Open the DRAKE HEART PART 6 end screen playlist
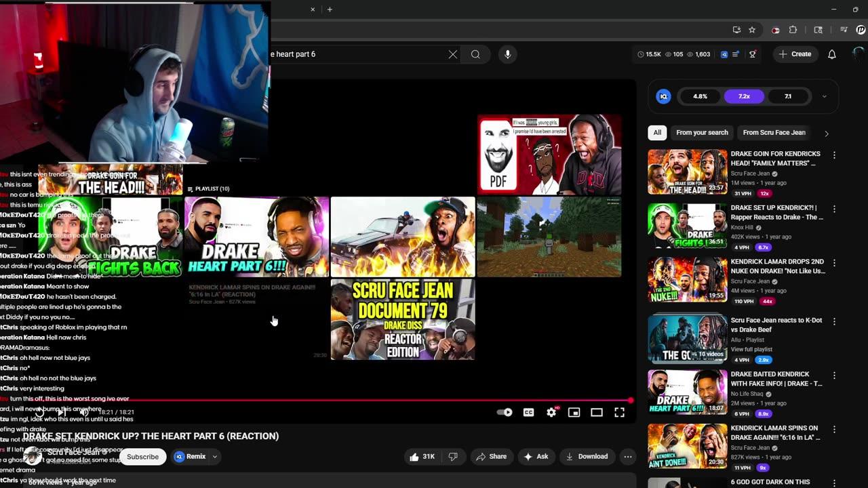This screenshot has height=488, width=868. [256, 237]
